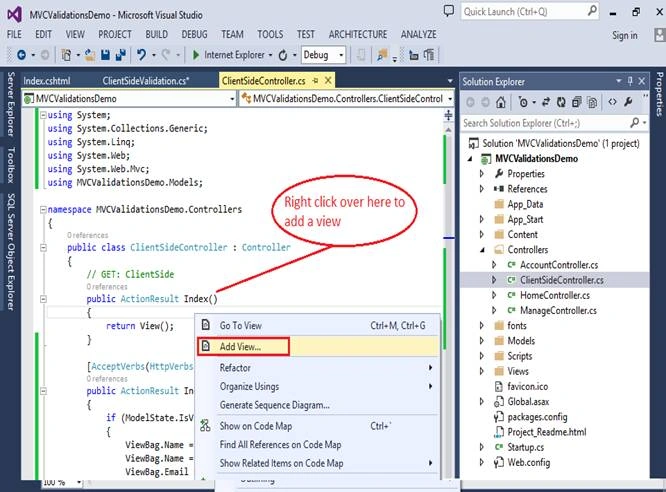
Task: Select HomeController.cs in Solution Explorer
Action: (x=555, y=295)
